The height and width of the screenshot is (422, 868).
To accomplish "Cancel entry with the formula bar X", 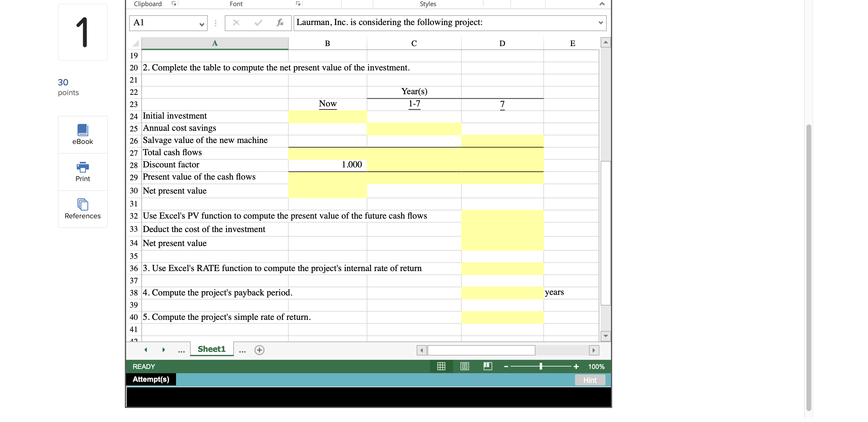I will coord(236,23).
